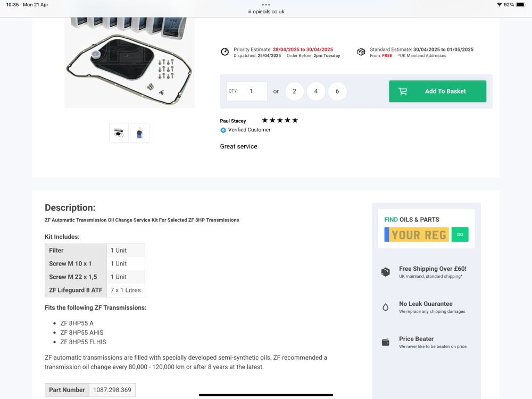Add the service kit to basket
The height and width of the screenshot is (399, 532).
[437, 92]
